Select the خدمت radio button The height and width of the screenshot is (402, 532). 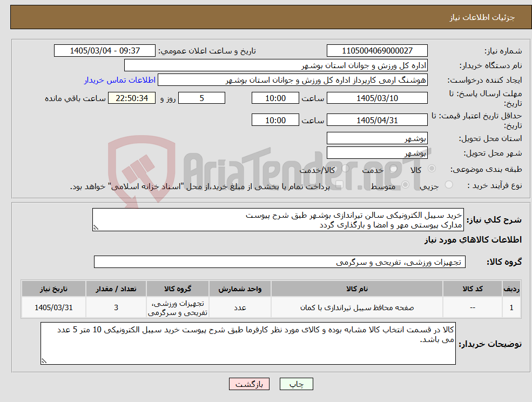point(394,169)
